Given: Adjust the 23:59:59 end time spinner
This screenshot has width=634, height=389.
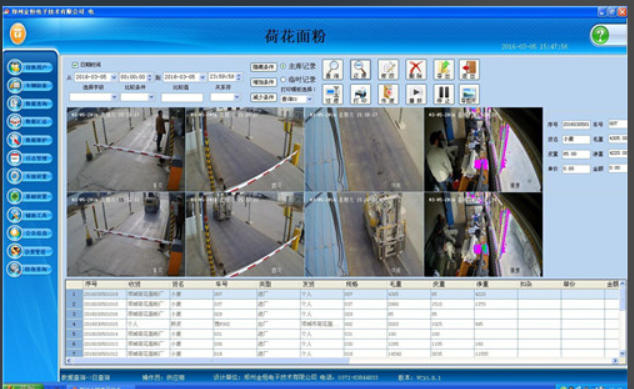Looking at the screenshot, I should point(239,77).
